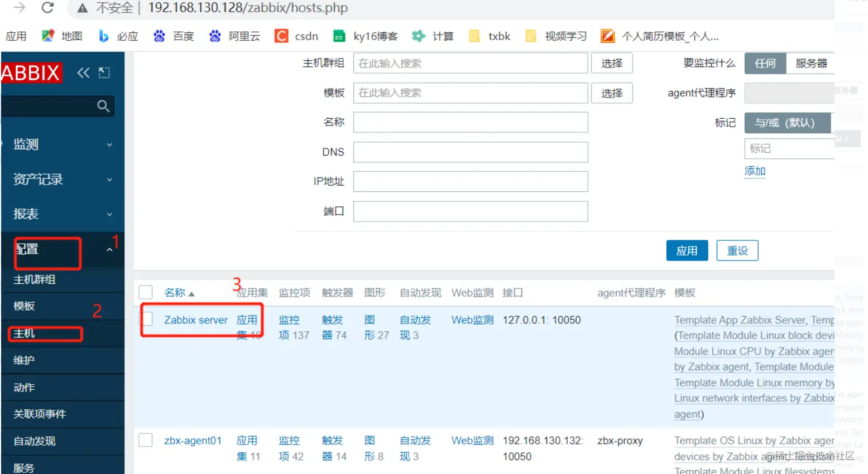Open the 阿里云 bookmark icon
This screenshot has height=474, width=868.
coord(214,36)
